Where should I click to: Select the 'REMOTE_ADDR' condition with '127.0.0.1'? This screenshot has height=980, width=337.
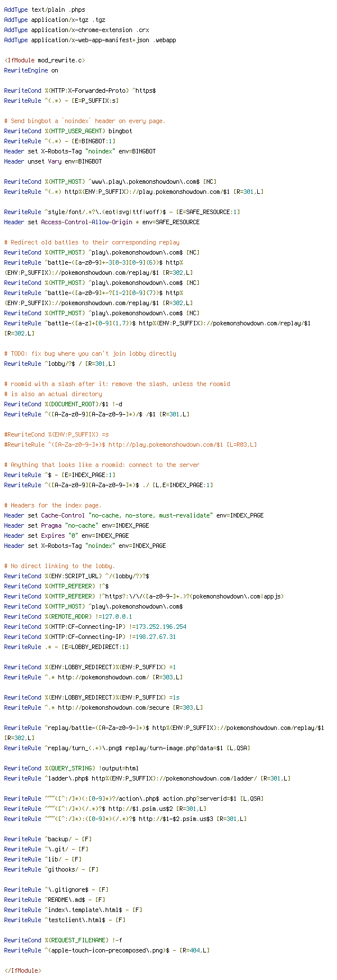coord(68,617)
